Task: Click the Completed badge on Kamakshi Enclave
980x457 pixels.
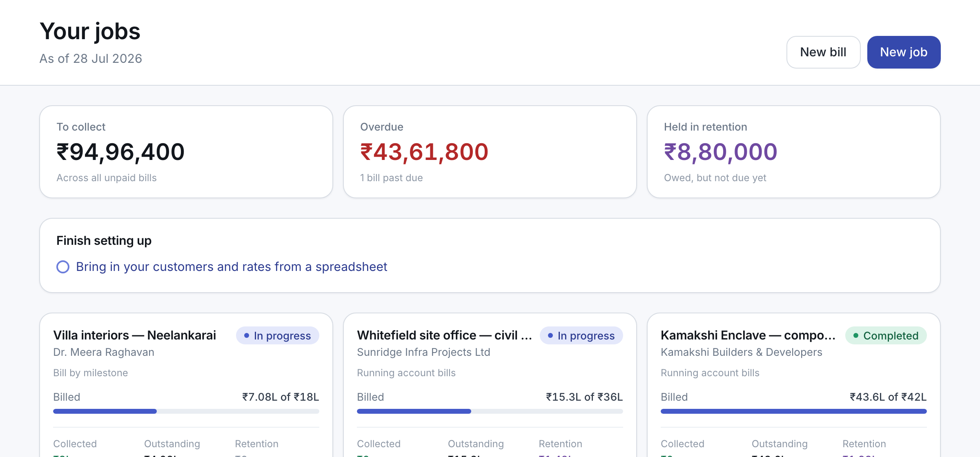Action: [886, 335]
